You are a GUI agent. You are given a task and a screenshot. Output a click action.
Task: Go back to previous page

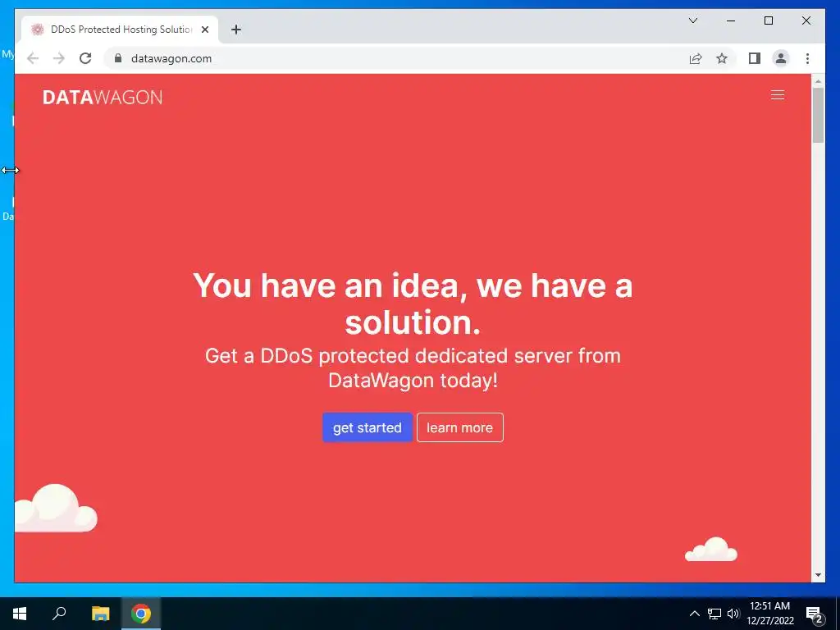click(33, 58)
